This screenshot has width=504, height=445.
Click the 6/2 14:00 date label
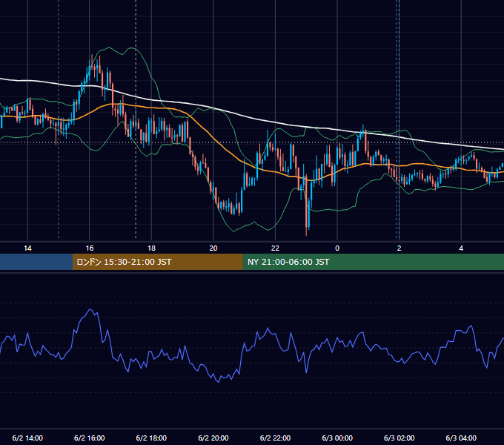(27, 438)
